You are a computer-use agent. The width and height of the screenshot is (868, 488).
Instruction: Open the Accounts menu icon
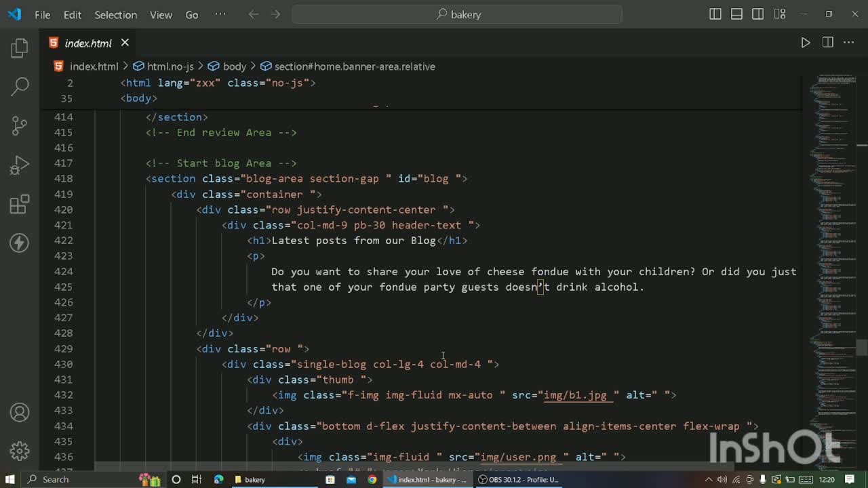click(20, 412)
